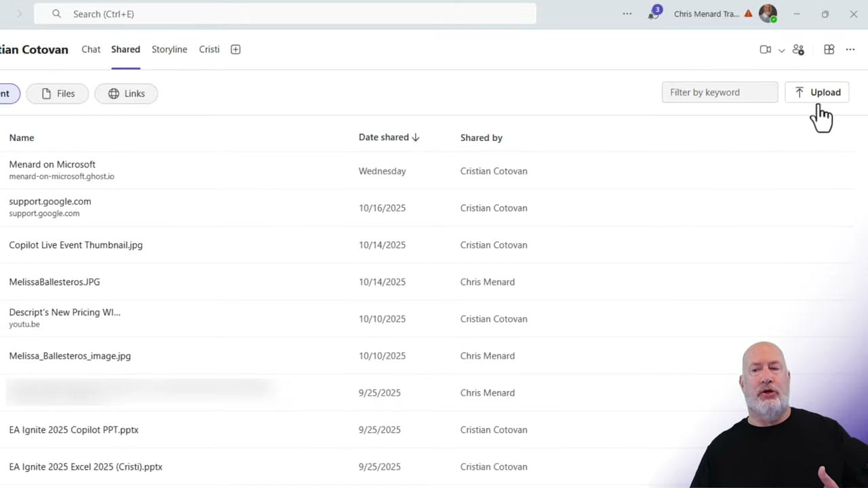Click the Upload button
The height and width of the screenshot is (488, 868).
(817, 92)
